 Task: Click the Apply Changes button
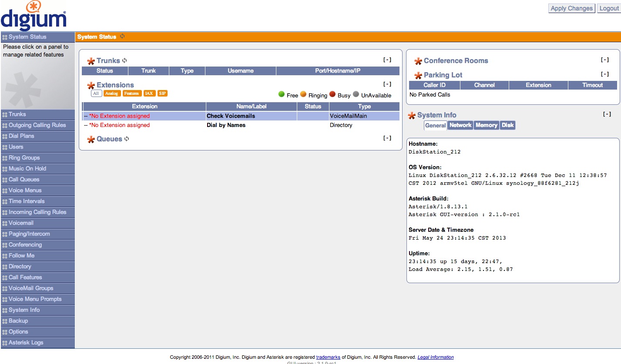571,8
